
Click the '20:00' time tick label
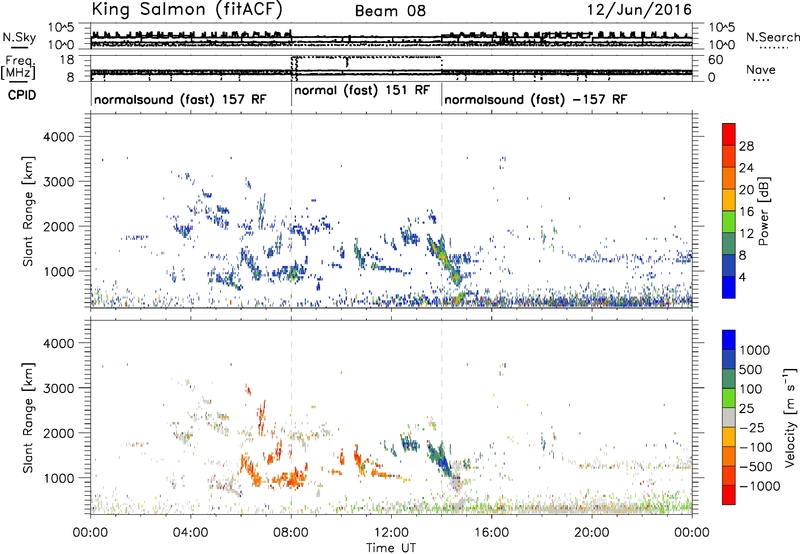592,533
